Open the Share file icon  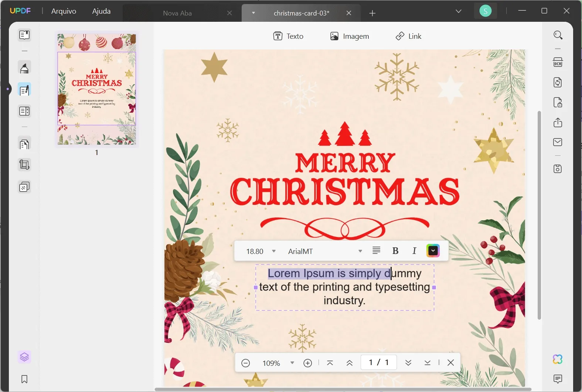(558, 123)
